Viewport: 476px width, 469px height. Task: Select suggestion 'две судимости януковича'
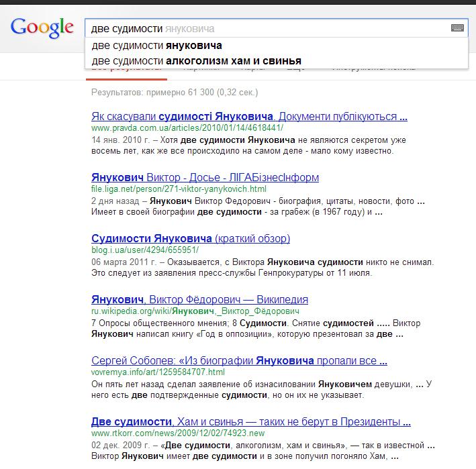pos(276,46)
